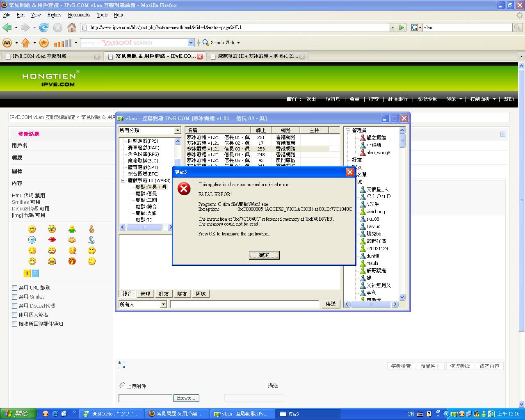The image size is (525, 420).
Task: Click the laughing smiley emoticon
Action: pos(52,229)
